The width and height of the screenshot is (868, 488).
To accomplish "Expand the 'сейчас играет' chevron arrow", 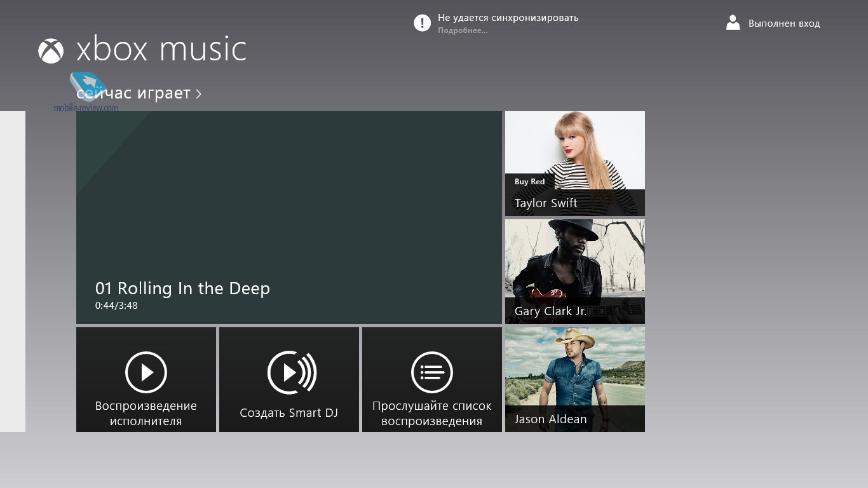I will [198, 94].
